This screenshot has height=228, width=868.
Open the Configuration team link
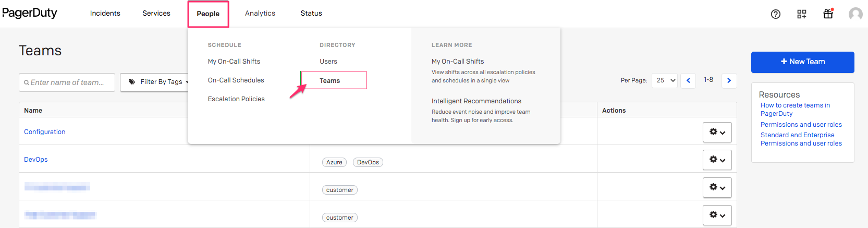coord(45,132)
